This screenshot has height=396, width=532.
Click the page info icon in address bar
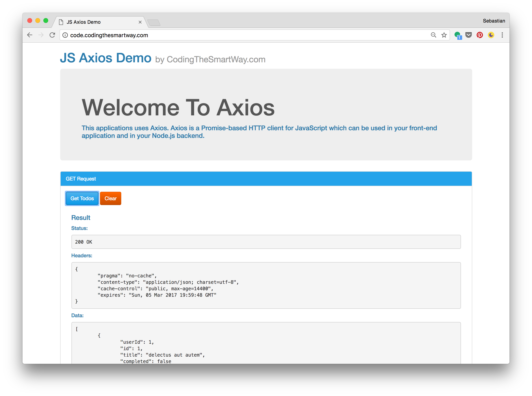coord(65,35)
